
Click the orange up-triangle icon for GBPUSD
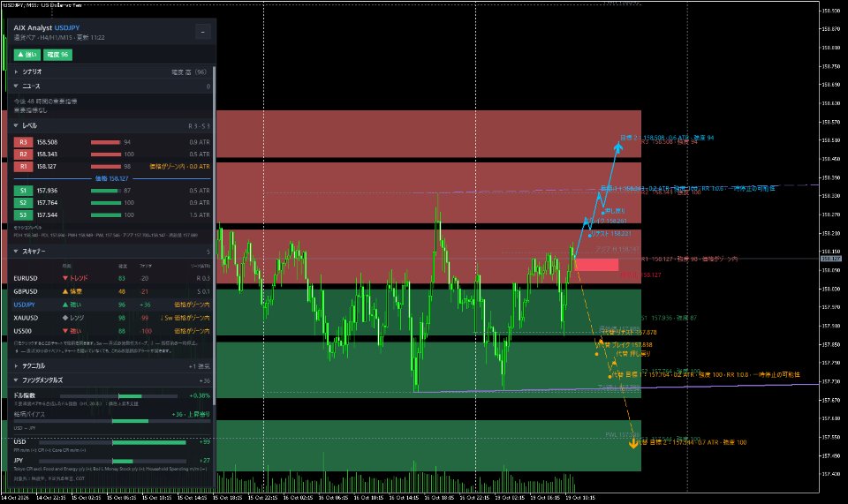click(x=65, y=291)
